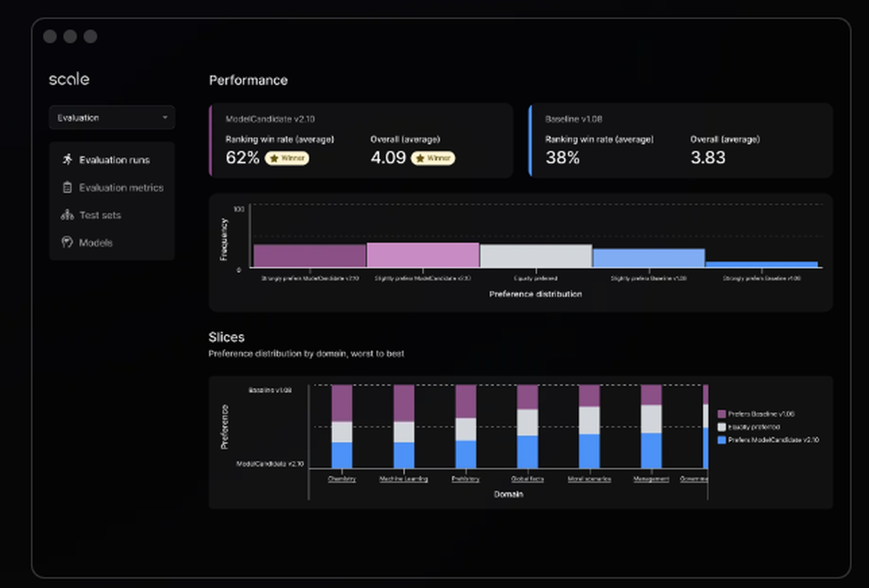The height and width of the screenshot is (588, 869).
Task: Click the 4.09 overall average value
Action: (x=388, y=158)
